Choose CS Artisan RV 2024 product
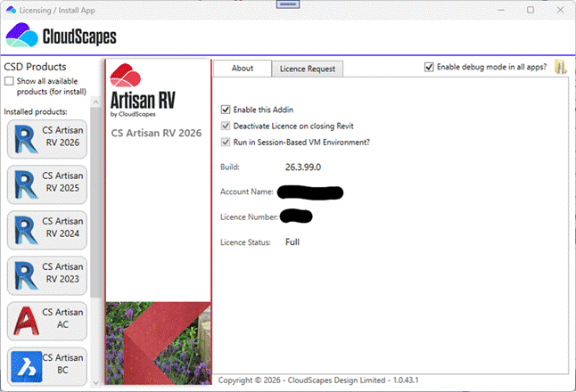This screenshot has height=392, width=576. click(x=46, y=232)
